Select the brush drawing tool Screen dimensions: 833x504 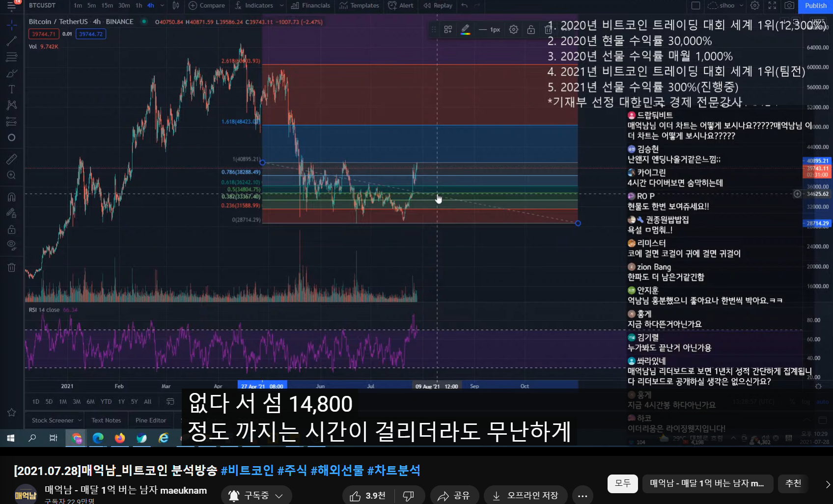[12, 74]
